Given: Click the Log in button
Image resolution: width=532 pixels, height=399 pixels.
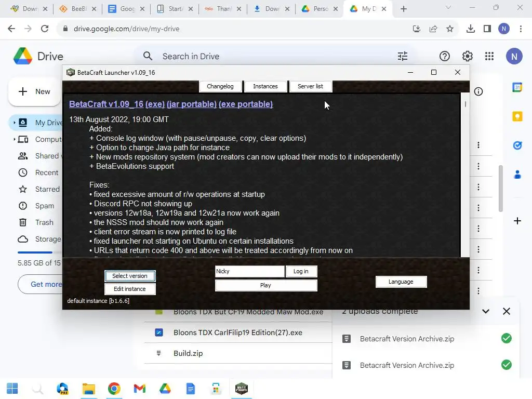Looking at the screenshot, I should pos(301,271).
